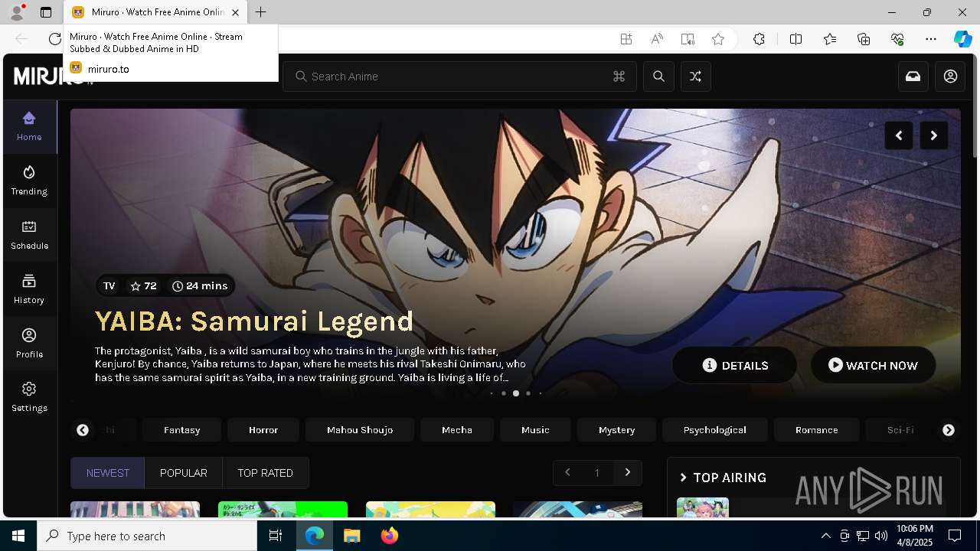The height and width of the screenshot is (551, 980).
Task: Open the History sidebar section
Action: [x=29, y=289]
